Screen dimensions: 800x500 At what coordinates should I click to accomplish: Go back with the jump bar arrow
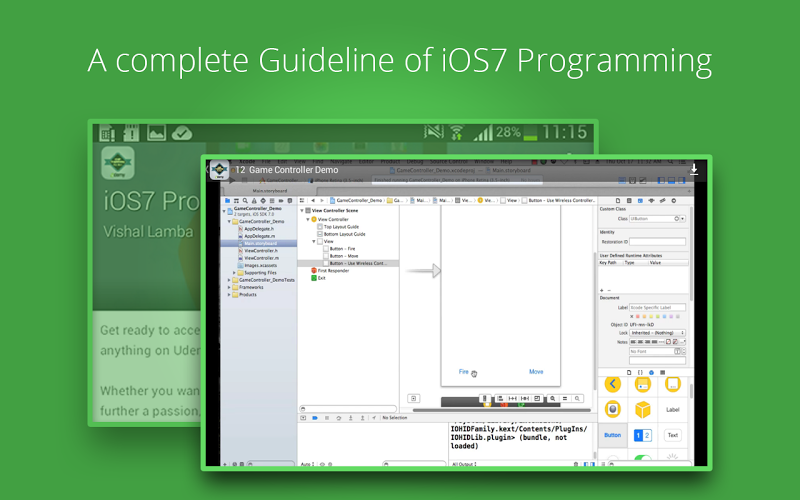(x=313, y=201)
